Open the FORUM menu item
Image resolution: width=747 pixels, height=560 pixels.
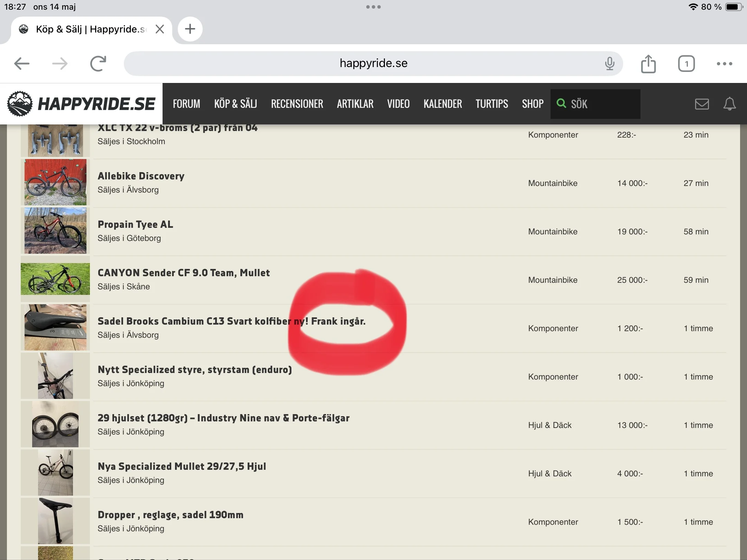click(x=186, y=104)
